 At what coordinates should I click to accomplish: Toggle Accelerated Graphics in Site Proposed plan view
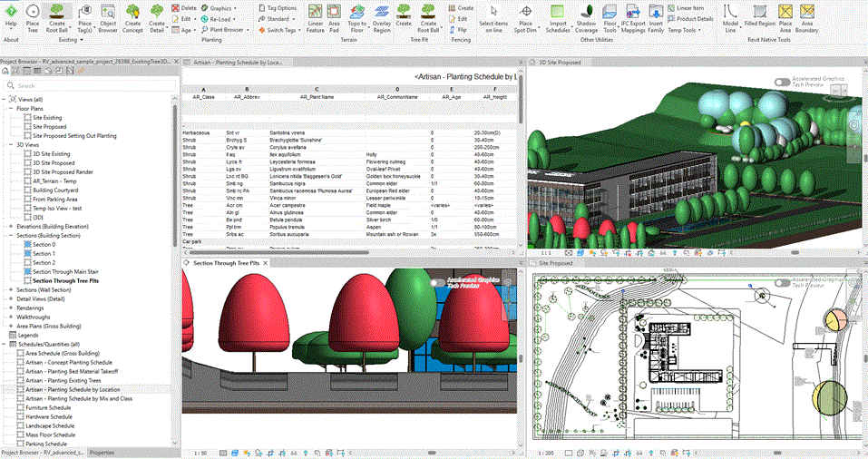point(782,282)
